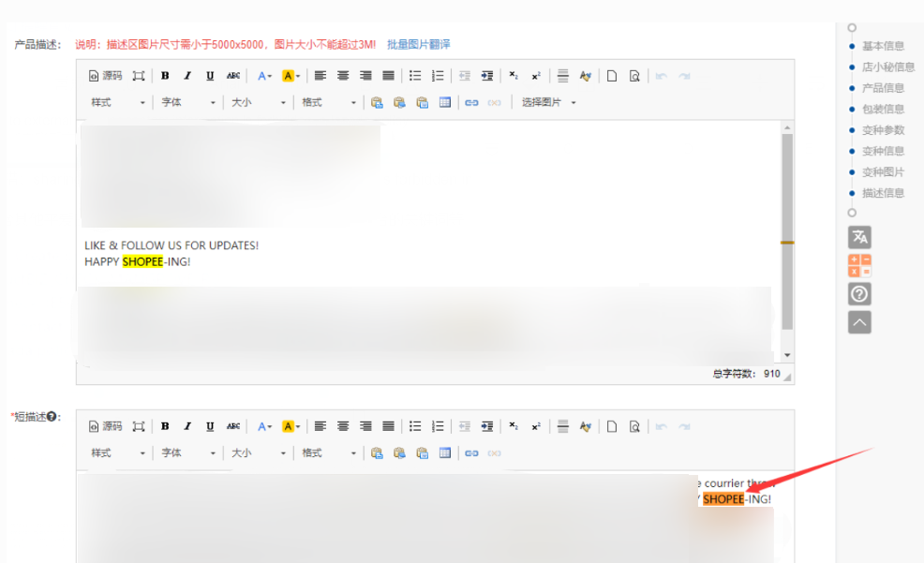
Task: Click the 批量图片翻译 link
Action: coord(418,44)
